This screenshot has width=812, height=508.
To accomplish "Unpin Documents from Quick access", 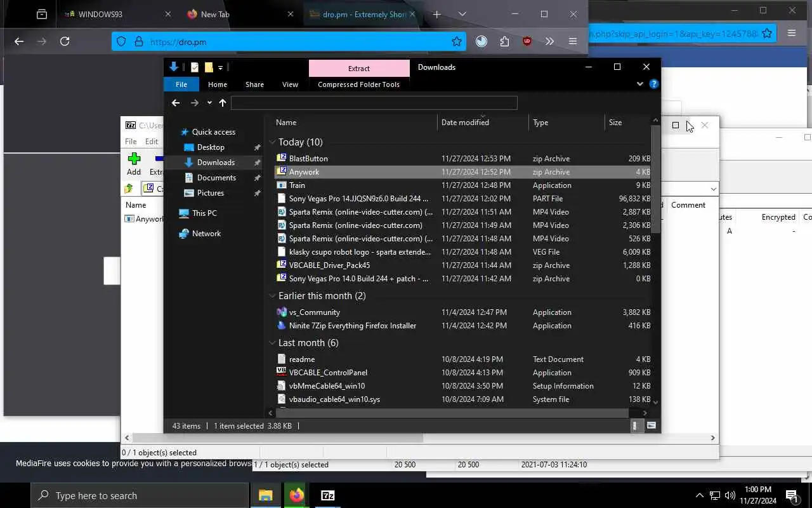I will pyautogui.click(x=257, y=178).
